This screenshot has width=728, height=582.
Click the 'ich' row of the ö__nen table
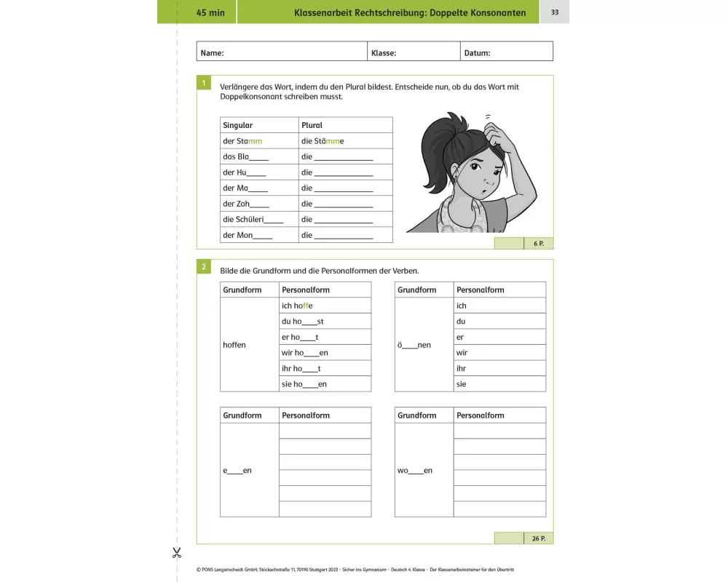[x=499, y=306]
